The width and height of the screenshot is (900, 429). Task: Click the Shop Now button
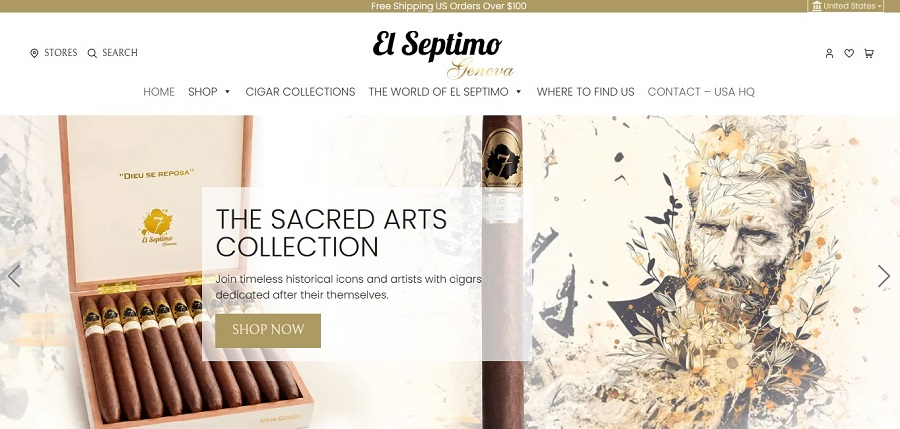(x=268, y=330)
